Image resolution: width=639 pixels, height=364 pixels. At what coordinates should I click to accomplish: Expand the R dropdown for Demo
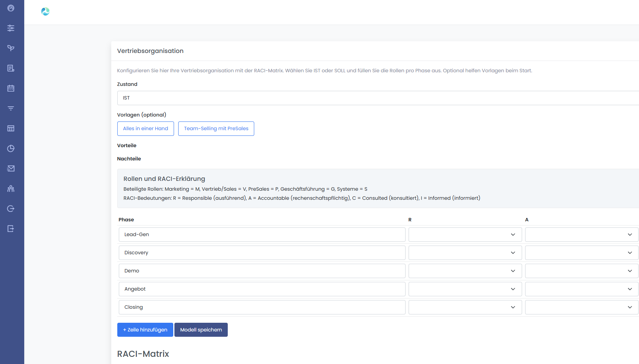pos(465,271)
